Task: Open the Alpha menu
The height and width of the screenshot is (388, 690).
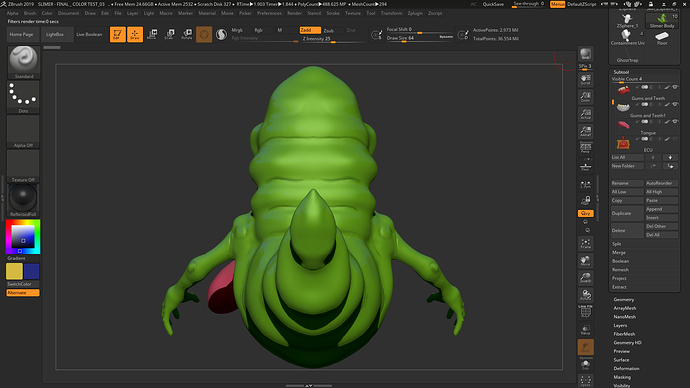Action: (12, 13)
